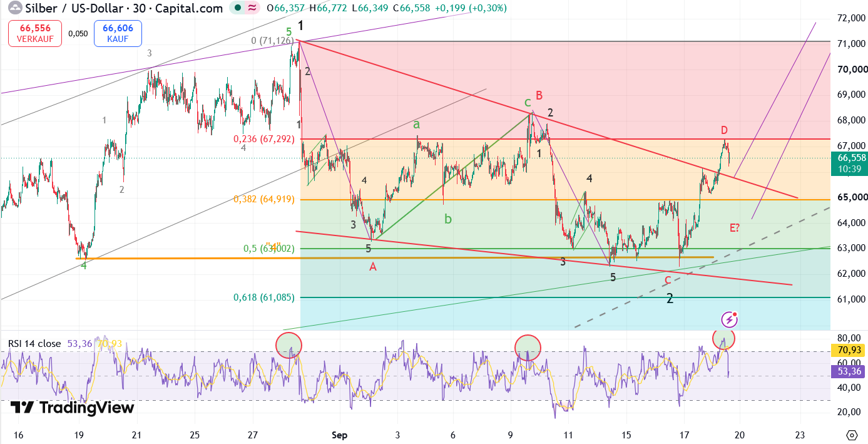Click the pink approximate-equals data indicator icon
This screenshot has width=868, height=444.
252,8
